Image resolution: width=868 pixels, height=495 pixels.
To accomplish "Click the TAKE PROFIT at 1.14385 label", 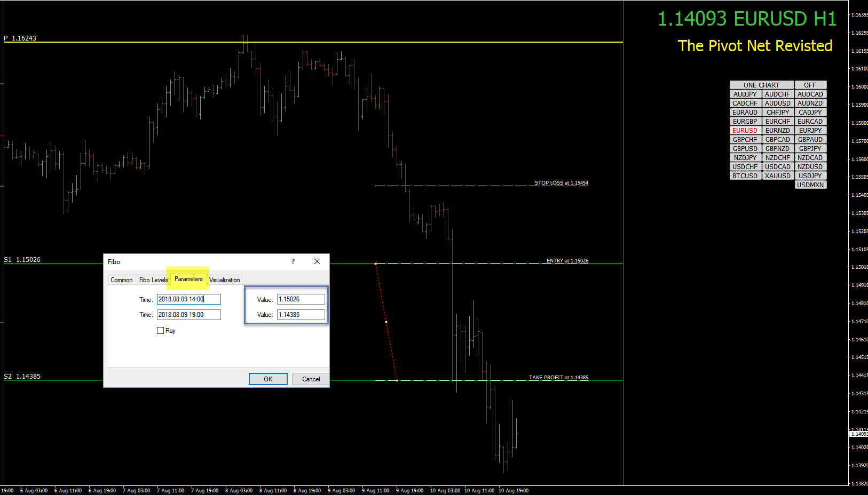I will (558, 378).
